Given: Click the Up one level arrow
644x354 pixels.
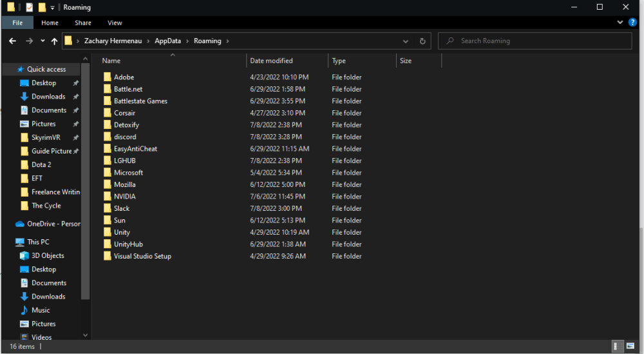Looking at the screenshot, I should tap(54, 41).
